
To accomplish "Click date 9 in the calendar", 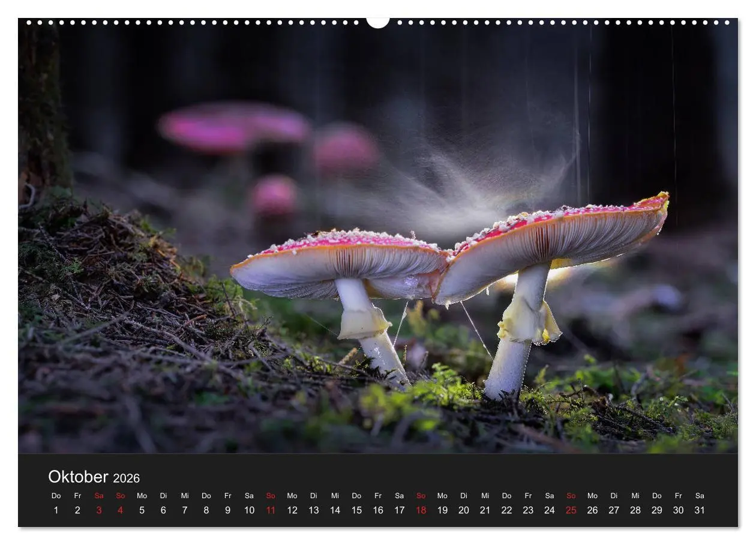I will pyautogui.click(x=227, y=510).
